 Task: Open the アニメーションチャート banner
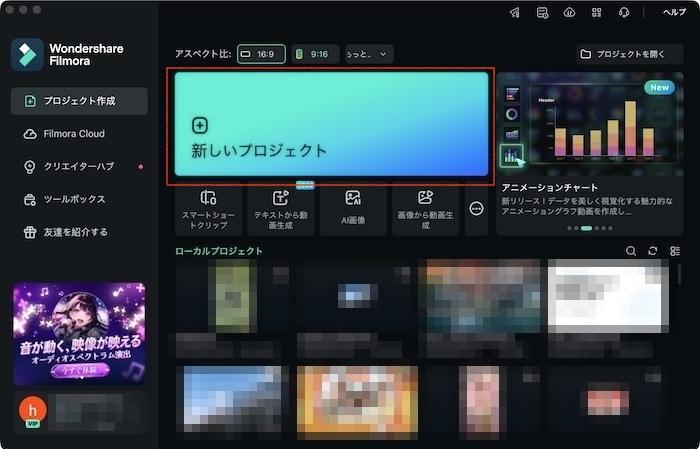(590, 154)
